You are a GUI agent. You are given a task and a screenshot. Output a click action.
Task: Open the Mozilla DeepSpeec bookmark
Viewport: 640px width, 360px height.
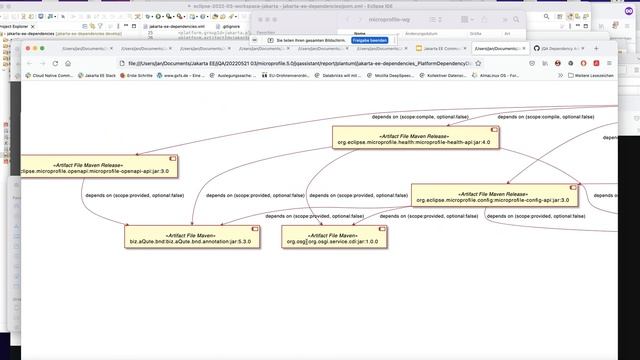tap(391, 76)
